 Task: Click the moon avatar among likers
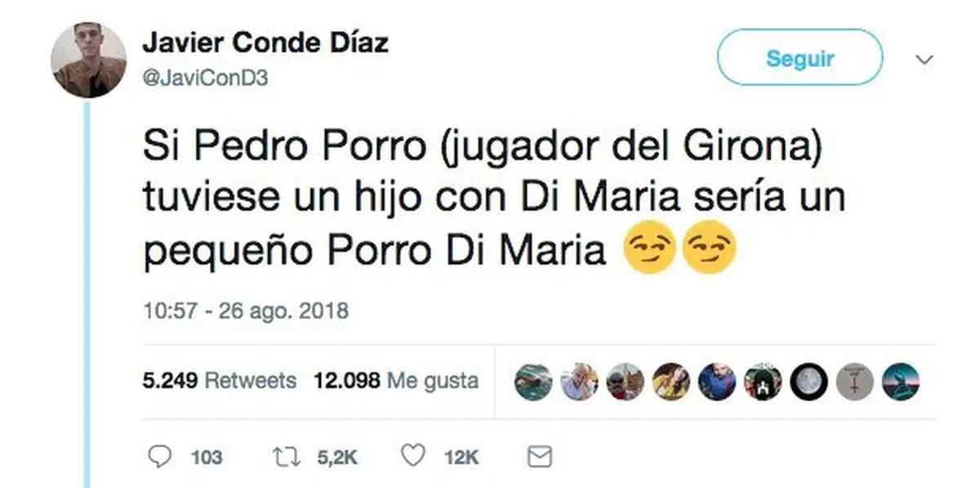808,381
